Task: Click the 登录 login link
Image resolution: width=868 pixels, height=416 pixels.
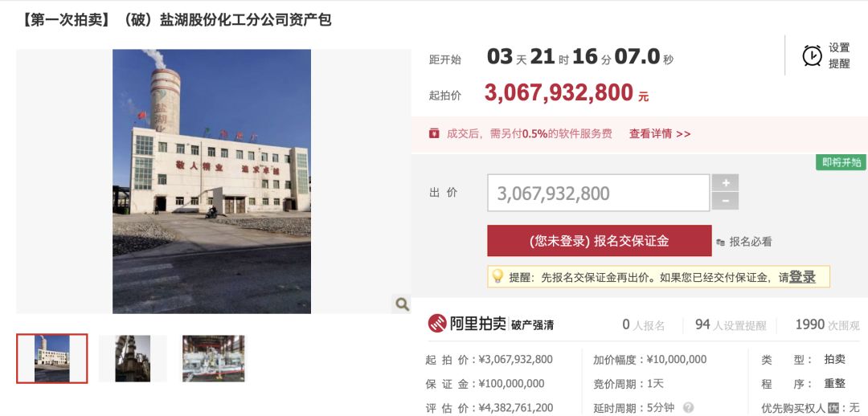Action: pyautogui.click(x=802, y=277)
